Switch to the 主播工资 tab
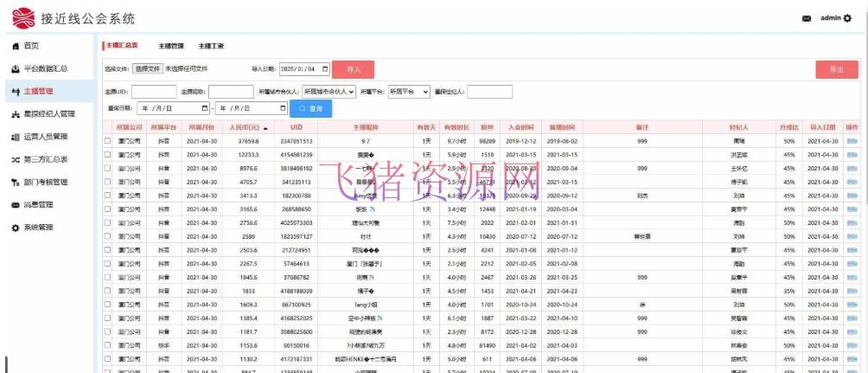The width and height of the screenshot is (868, 373). click(211, 46)
